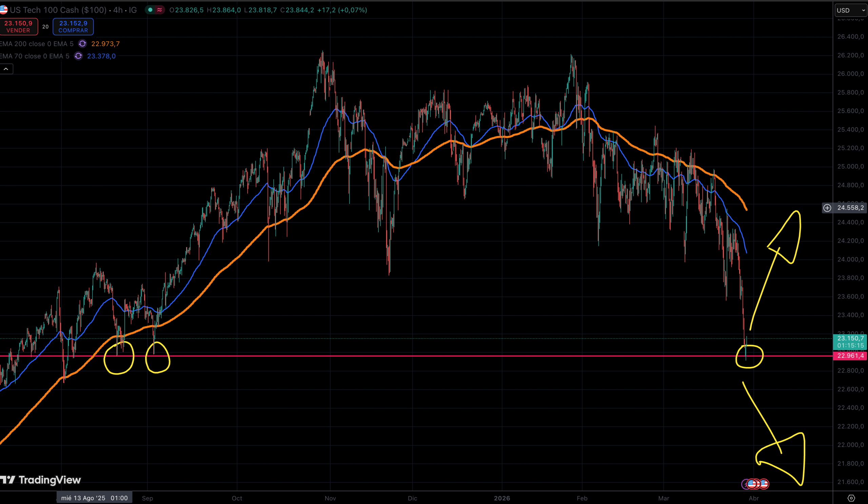
Task: Select the EMA 70 close indicator legend
Action: [35, 56]
